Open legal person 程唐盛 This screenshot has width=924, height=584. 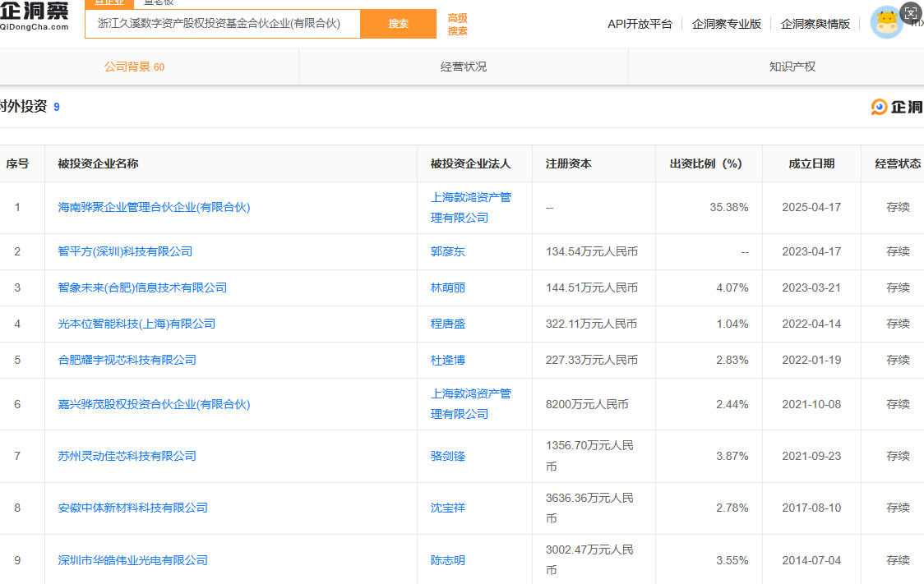pos(448,324)
